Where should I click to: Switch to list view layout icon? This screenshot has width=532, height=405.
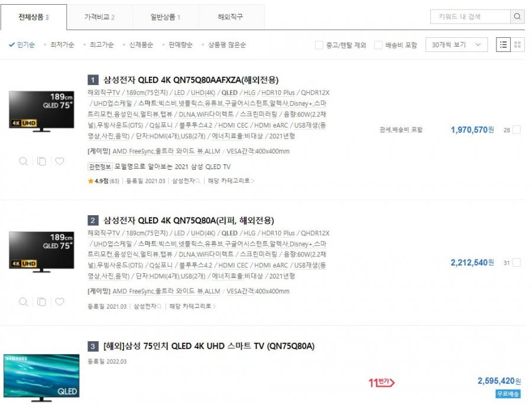(x=503, y=44)
